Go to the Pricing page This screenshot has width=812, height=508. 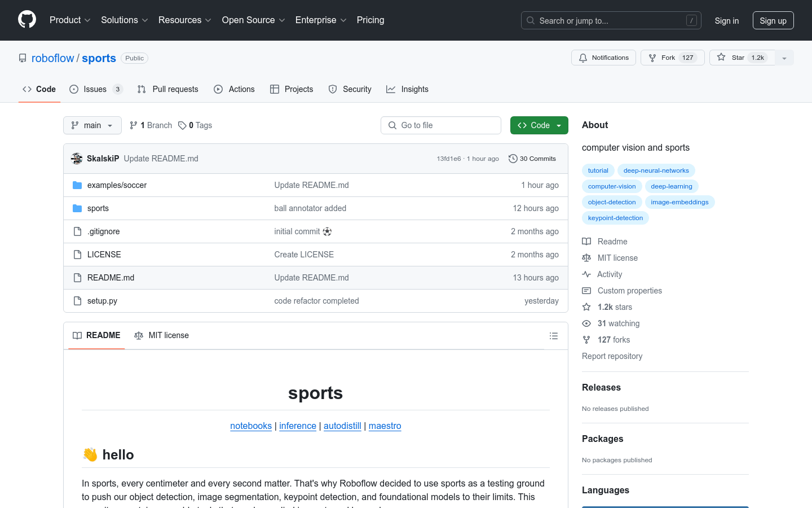[370, 20]
